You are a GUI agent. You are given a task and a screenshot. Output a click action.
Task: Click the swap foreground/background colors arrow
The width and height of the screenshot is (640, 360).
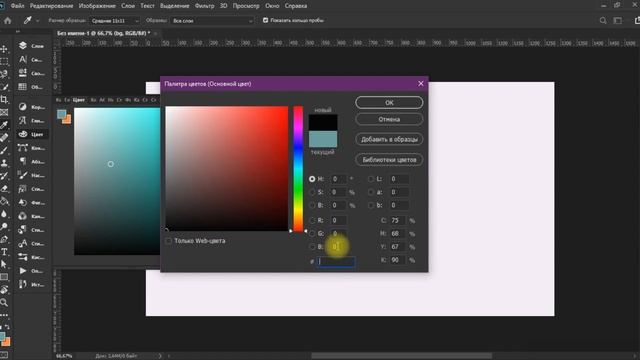click(7, 327)
